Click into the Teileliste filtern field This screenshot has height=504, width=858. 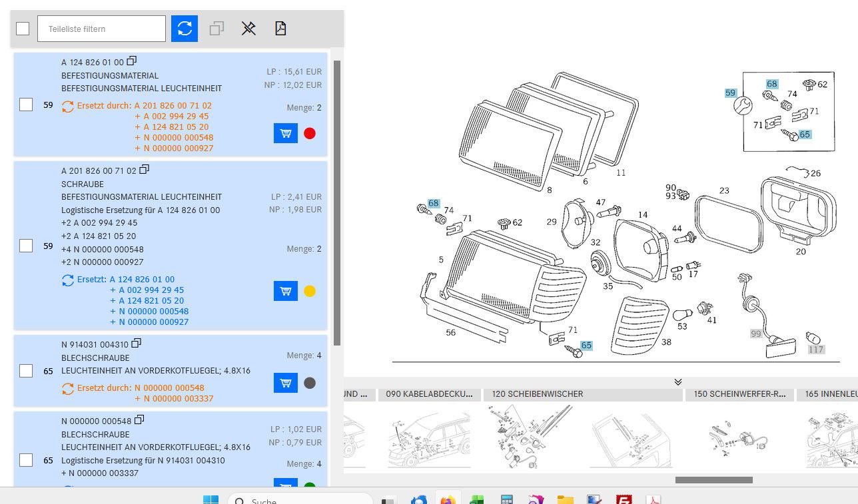(101, 29)
